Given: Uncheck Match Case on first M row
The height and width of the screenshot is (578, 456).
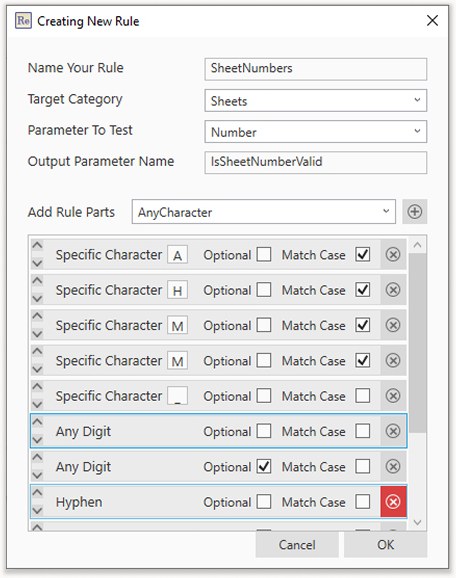Looking at the screenshot, I should point(363,325).
